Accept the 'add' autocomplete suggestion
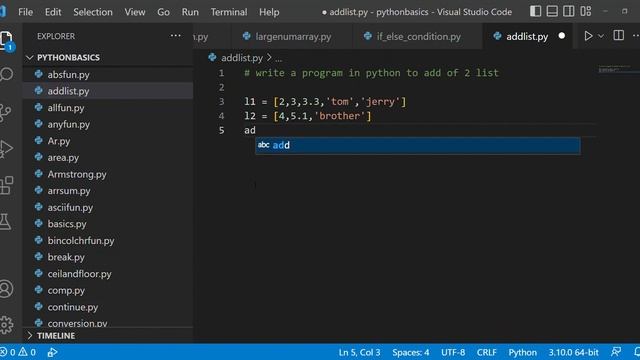This screenshot has width=640, height=360. [x=418, y=145]
